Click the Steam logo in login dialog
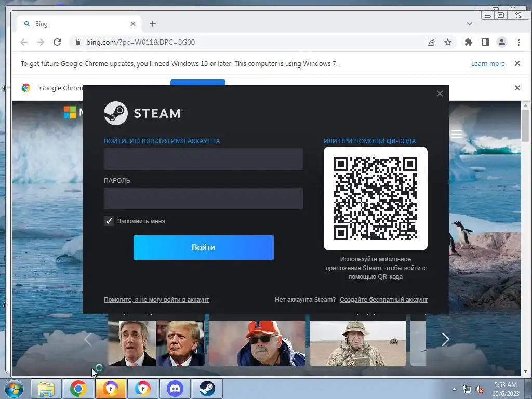The width and height of the screenshot is (532, 399). 143,113
